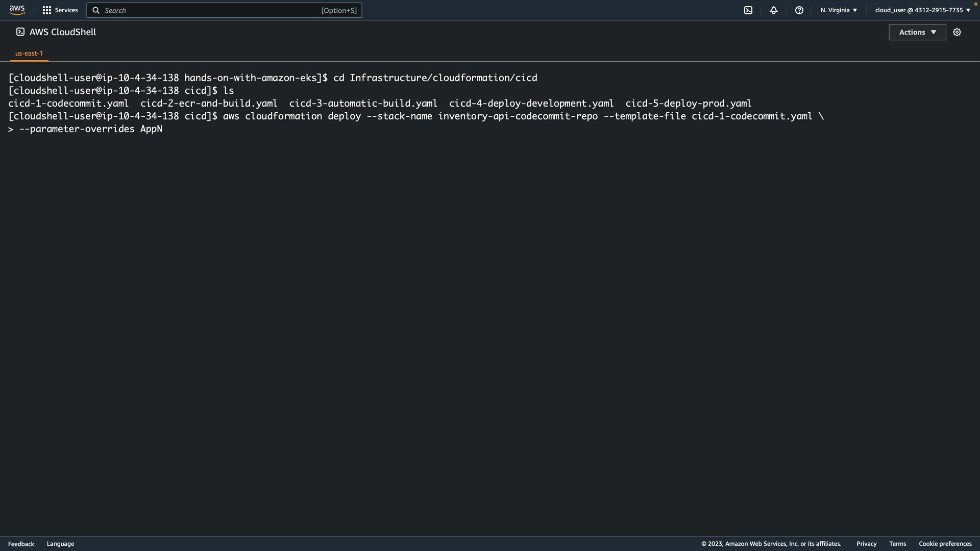980x551 pixels.
Task: Open the notifications bell icon
Action: coord(774,10)
